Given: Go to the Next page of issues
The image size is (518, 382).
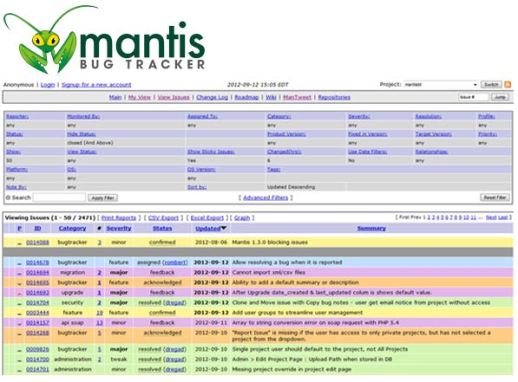Looking at the screenshot, I should coord(491,217).
